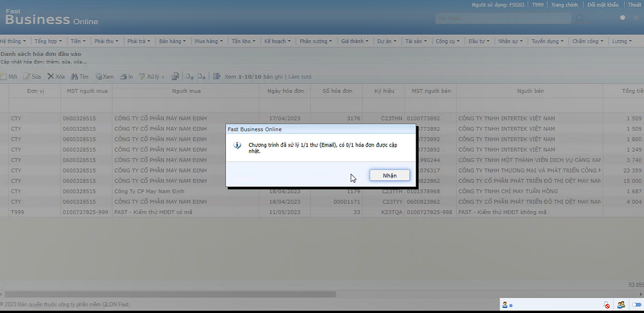Expand the Bán hàng menu
The image size is (644, 313).
coord(172,41)
